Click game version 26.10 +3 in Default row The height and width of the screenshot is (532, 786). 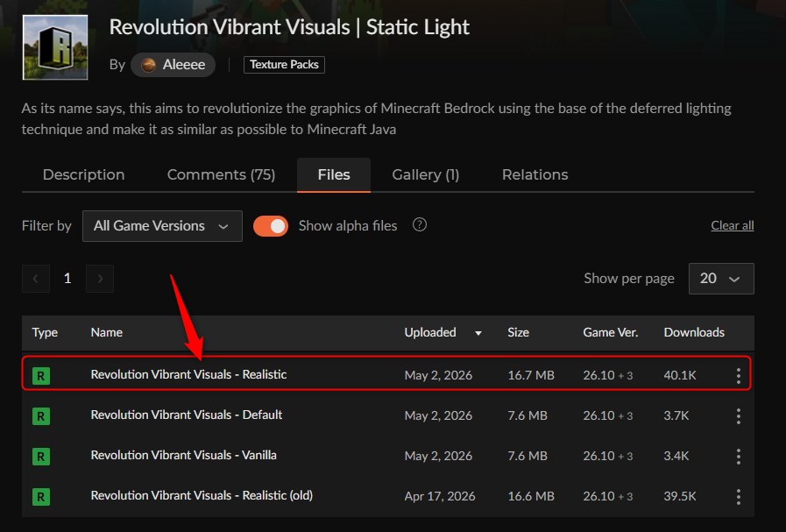(607, 415)
